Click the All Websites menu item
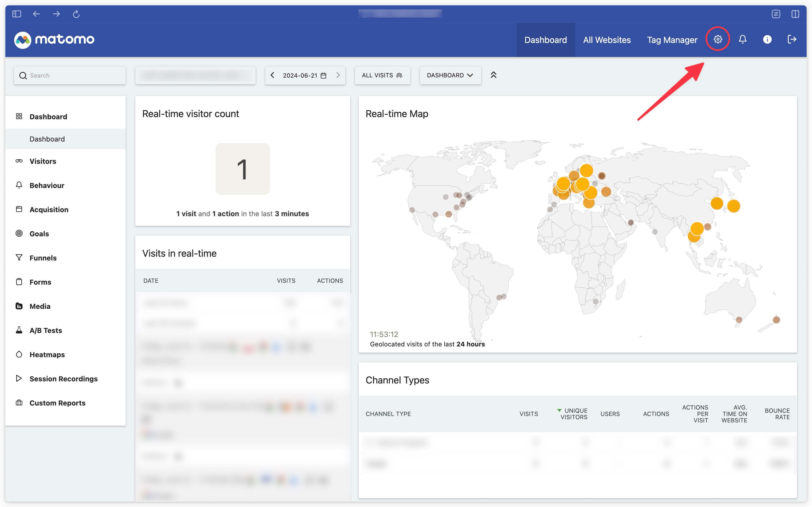The height and width of the screenshot is (507, 812). 607,39
